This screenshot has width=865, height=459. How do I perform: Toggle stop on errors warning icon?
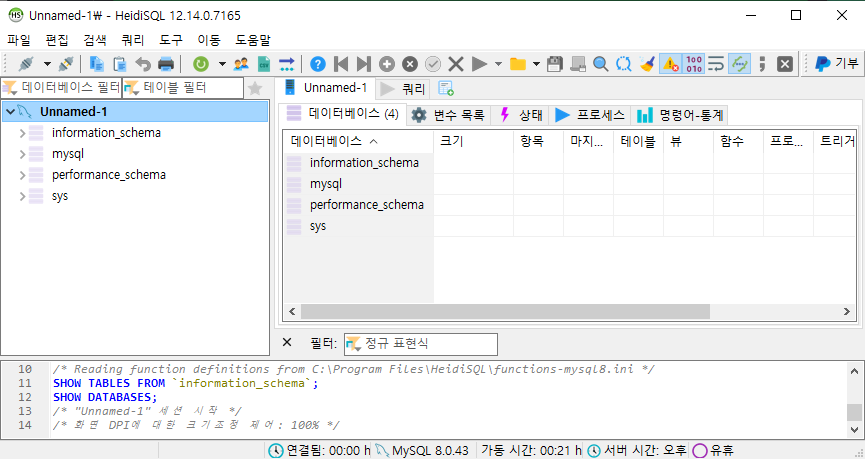tap(670, 64)
